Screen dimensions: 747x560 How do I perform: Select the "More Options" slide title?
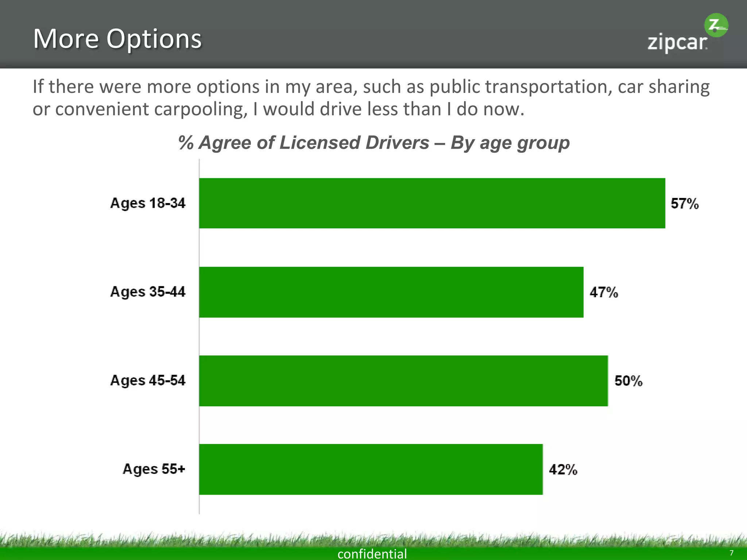pyautogui.click(x=117, y=39)
